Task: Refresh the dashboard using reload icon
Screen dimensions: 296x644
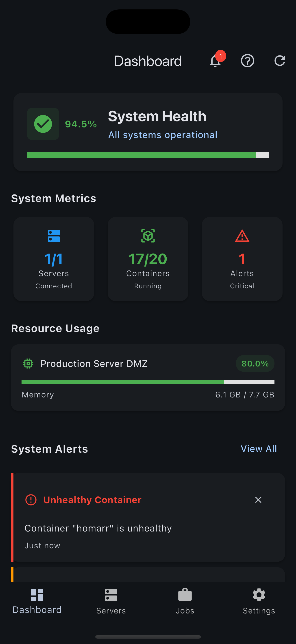Action: click(x=280, y=61)
